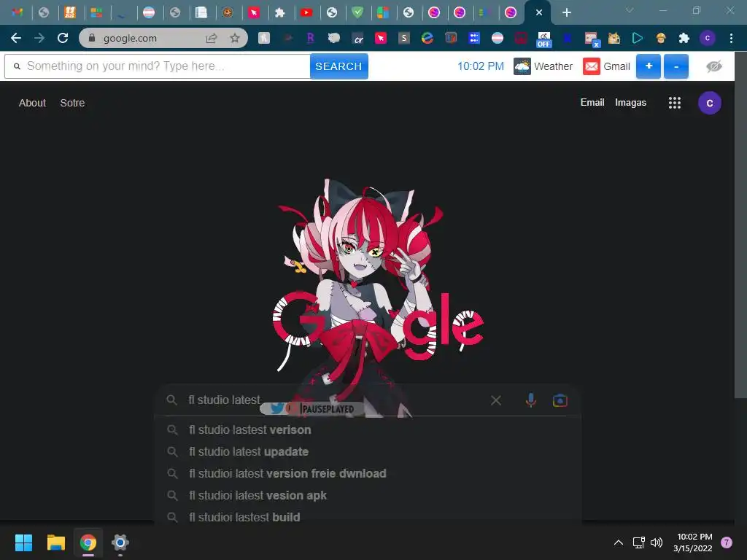Open File Explorer from the taskbar
This screenshot has height=560, width=747.
pos(55,542)
